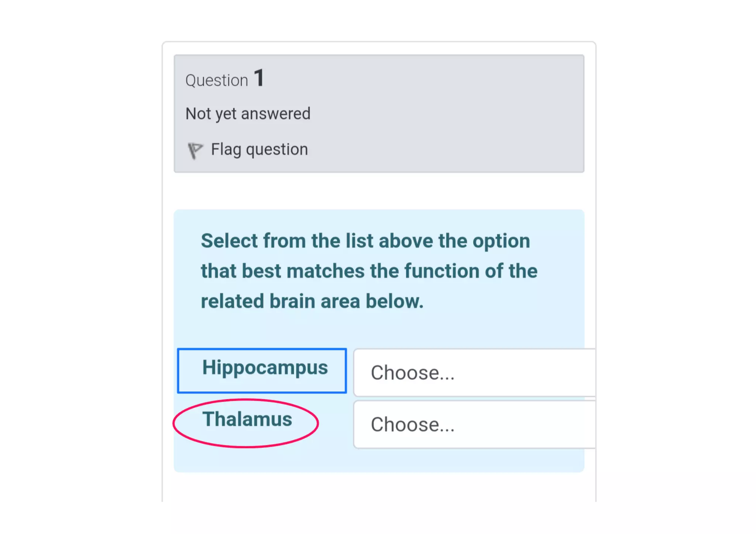Click the line 'that best matches the function'
Screen dimensions: 756x534
click(369, 271)
